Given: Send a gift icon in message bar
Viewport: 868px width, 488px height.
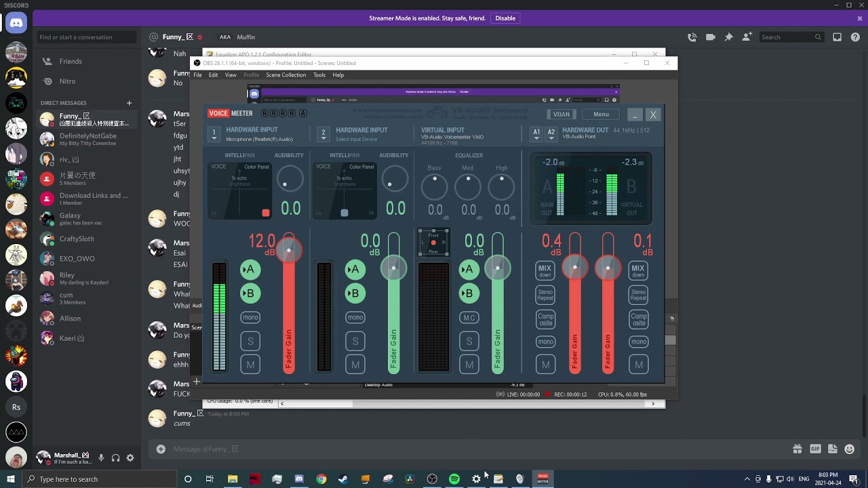Looking at the screenshot, I should (797, 449).
